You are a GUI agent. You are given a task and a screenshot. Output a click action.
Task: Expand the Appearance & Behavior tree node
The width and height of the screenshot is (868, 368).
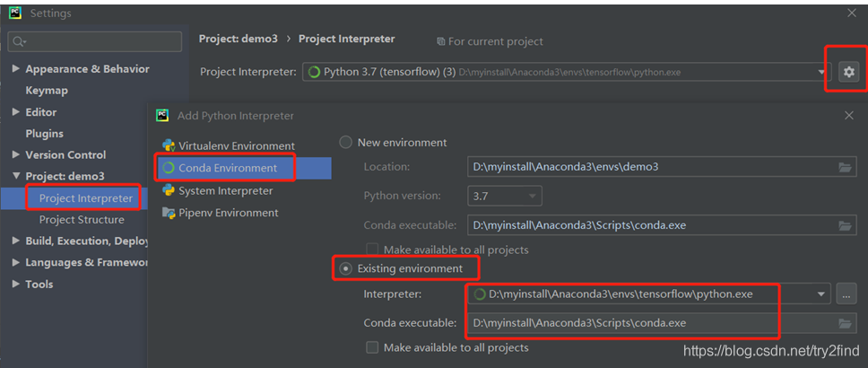(16, 69)
